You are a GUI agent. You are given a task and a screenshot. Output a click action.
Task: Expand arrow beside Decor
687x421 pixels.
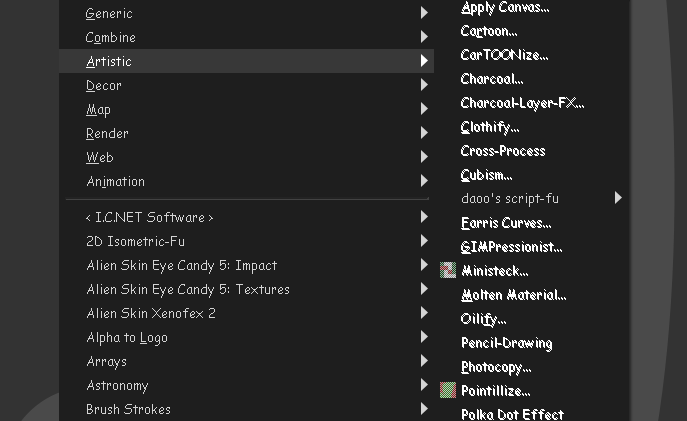[424, 85]
